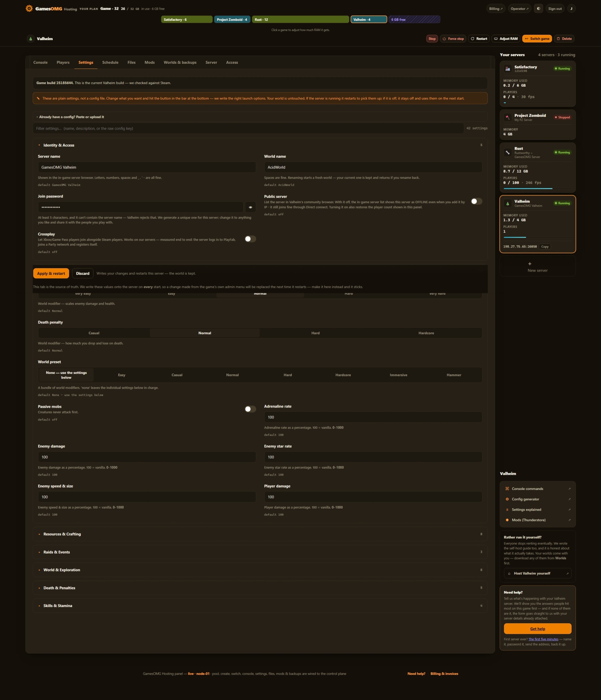601x700 pixels.
Task: Switch to the Console tab
Action: tap(41, 62)
